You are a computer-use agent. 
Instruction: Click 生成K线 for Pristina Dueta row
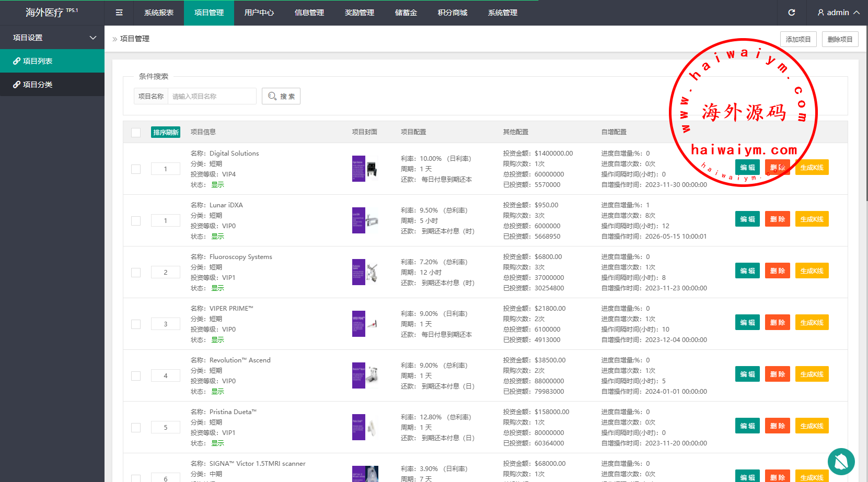[x=812, y=426]
